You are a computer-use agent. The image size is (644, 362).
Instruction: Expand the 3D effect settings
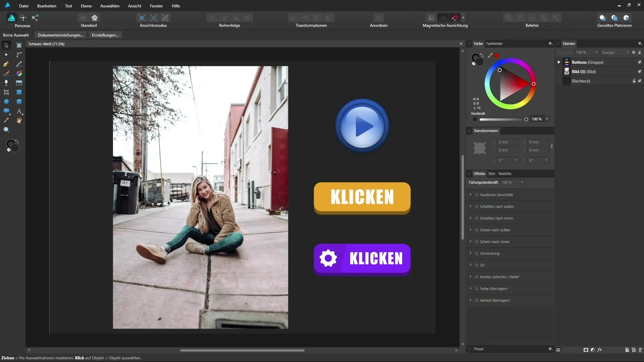pos(471,265)
